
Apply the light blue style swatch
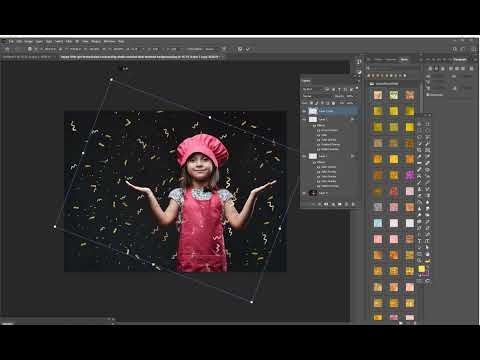[x=378, y=223]
